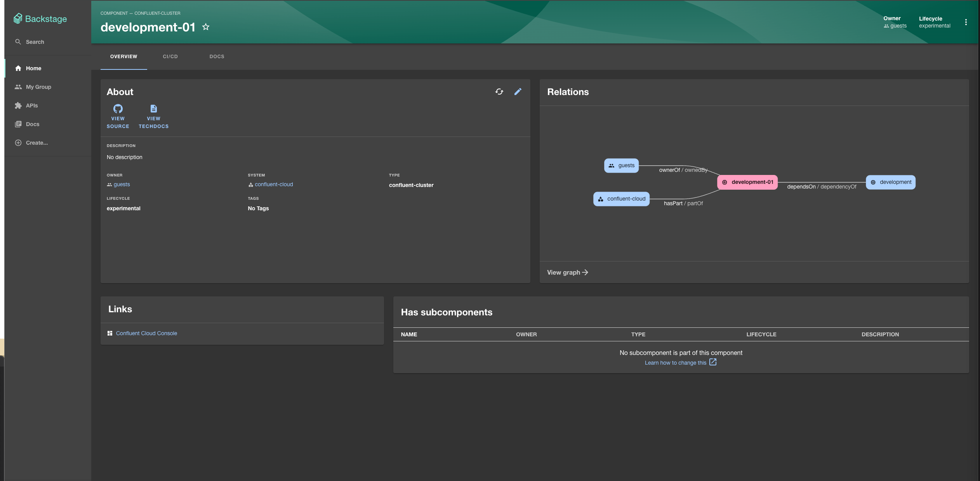
Task: Click the experimental lifecycle value in header
Action: pyautogui.click(x=934, y=26)
